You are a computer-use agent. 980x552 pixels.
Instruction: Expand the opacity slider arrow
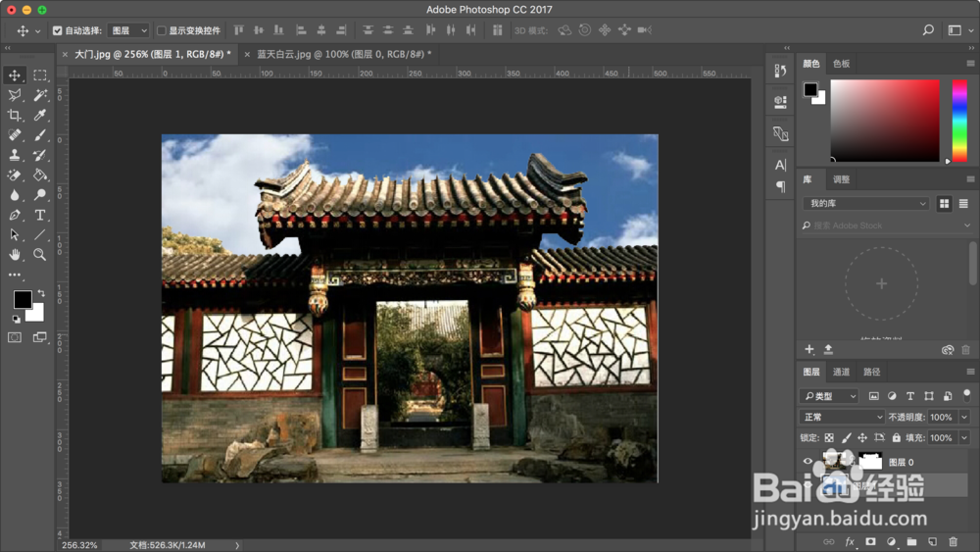pos(963,417)
